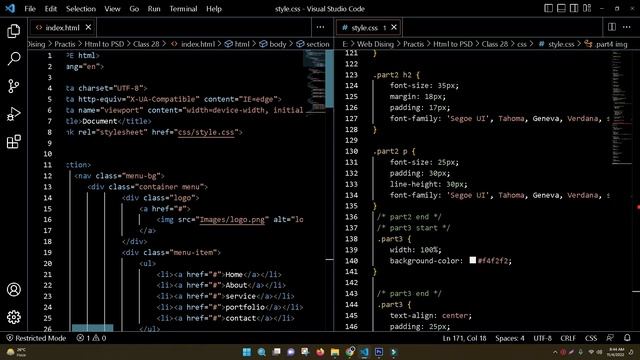Click the Restricted Mode status item

36,338
